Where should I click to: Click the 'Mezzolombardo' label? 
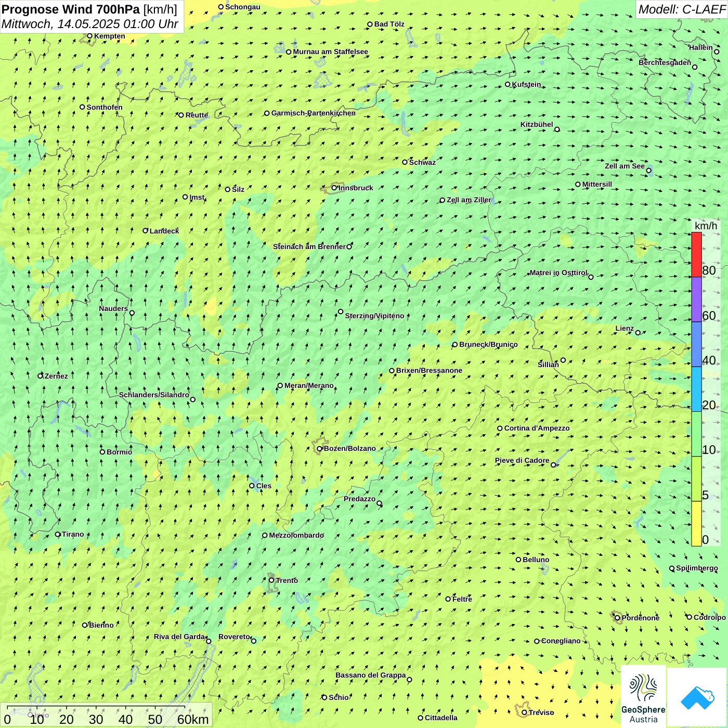[296, 535]
